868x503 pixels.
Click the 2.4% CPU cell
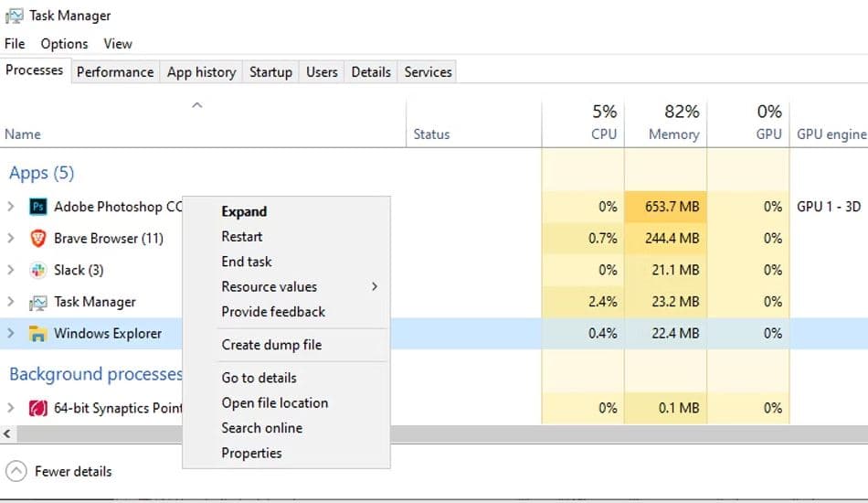(x=583, y=302)
